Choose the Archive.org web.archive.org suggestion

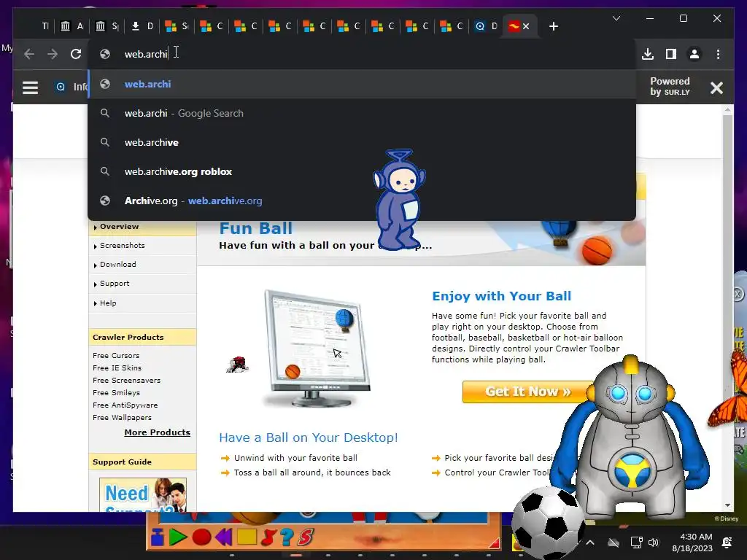pyautogui.click(x=362, y=201)
